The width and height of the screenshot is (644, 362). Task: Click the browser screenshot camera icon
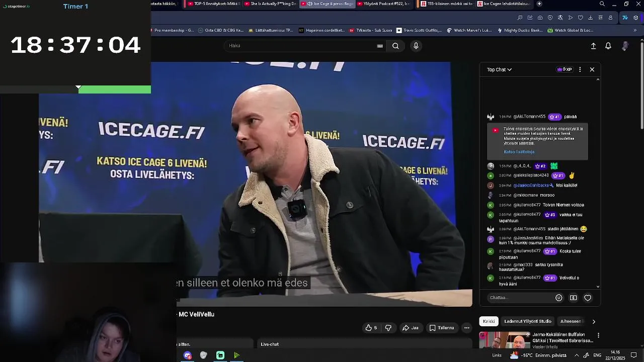tap(540, 18)
